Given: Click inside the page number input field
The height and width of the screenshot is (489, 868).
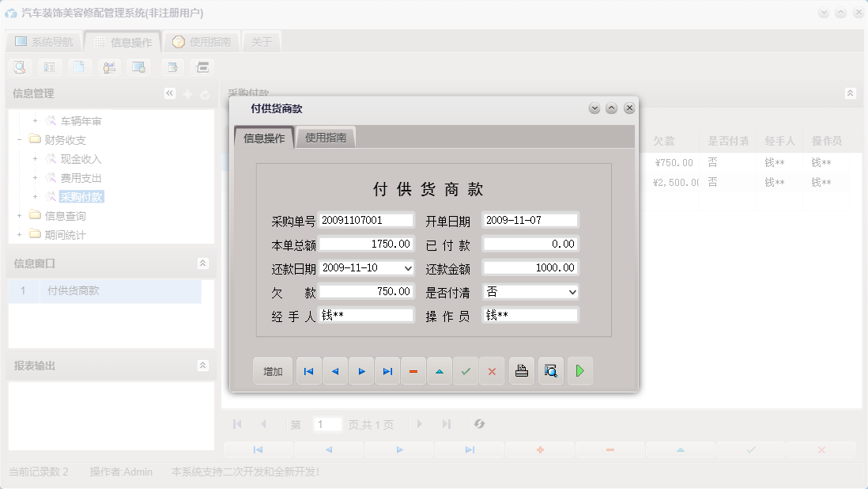Looking at the screenshot, I should [x=327, y=424].
